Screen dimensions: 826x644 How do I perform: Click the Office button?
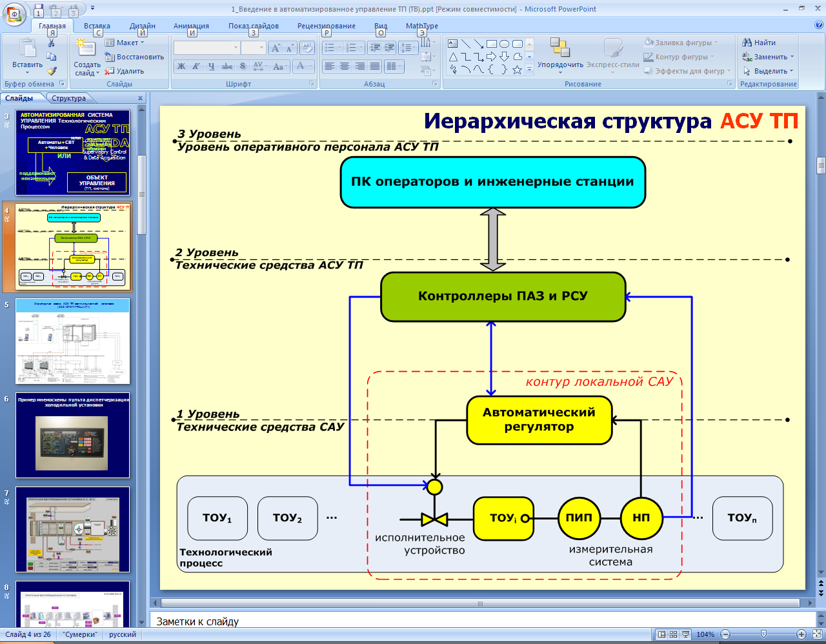point(14,14)
